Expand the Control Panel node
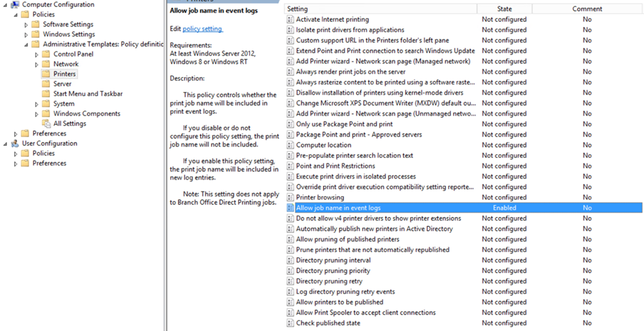 (x=37, y=54)
